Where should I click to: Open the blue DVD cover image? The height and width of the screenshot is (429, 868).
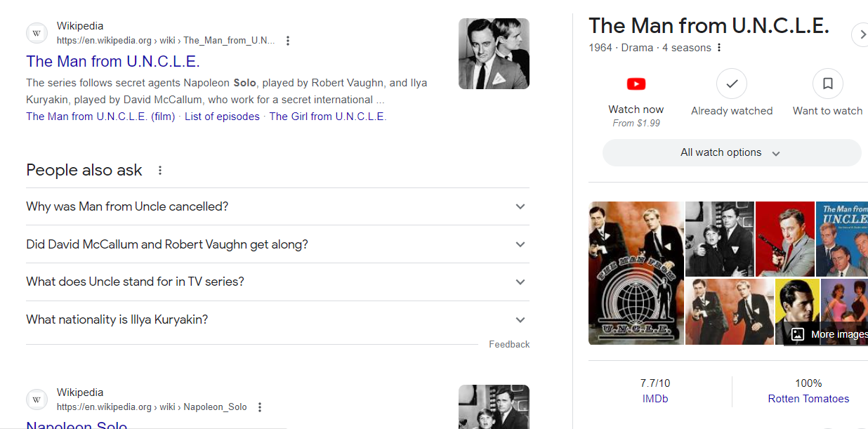pos(842,239)
